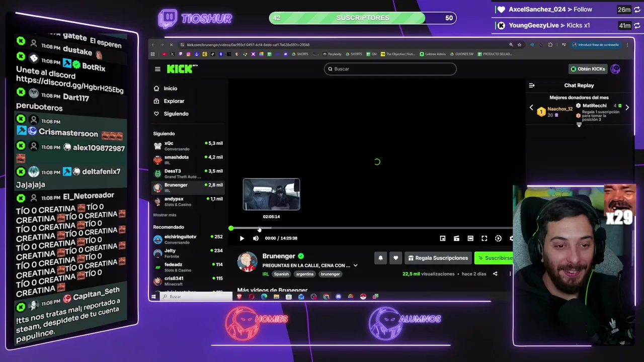Expand the stream title chevron

click(355, 265)
